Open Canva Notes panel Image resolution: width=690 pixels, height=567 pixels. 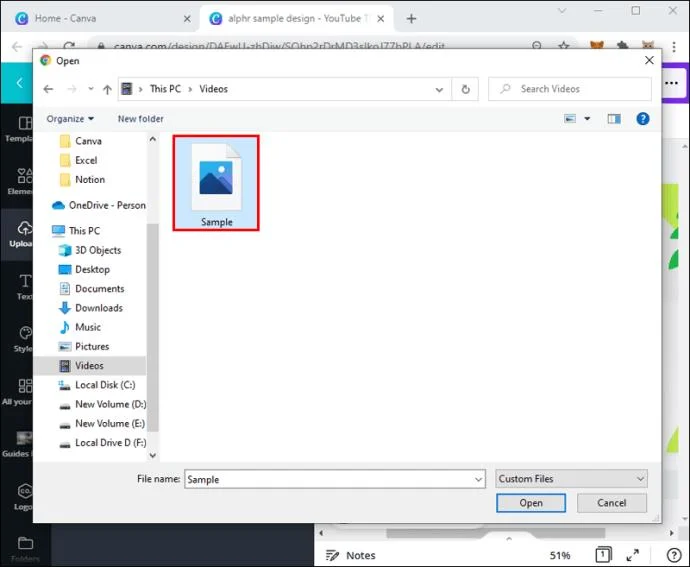350,556
